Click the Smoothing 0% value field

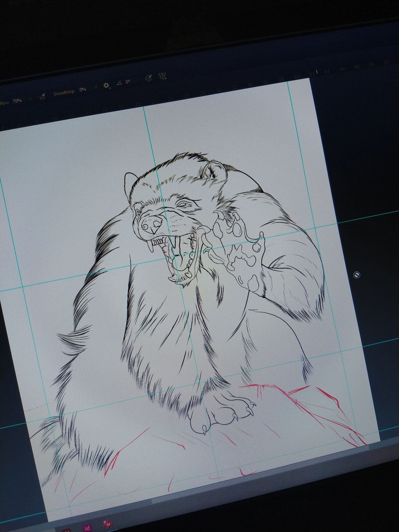click(x=83, y=89)
